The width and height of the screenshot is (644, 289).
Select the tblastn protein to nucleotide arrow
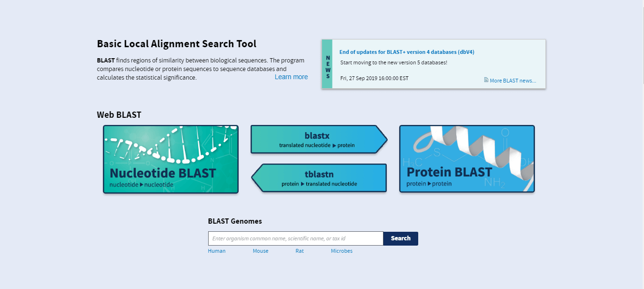pos(319,178)
